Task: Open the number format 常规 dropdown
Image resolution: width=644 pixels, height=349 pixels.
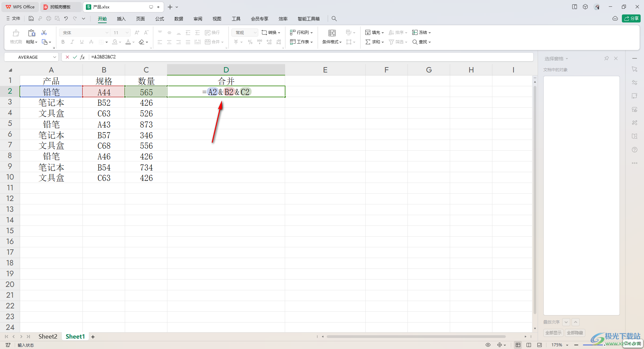Action: [x=255, y=33]
